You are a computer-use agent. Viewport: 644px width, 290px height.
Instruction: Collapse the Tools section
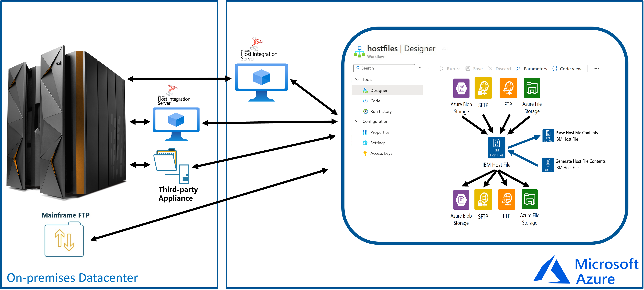coord(357,79)
